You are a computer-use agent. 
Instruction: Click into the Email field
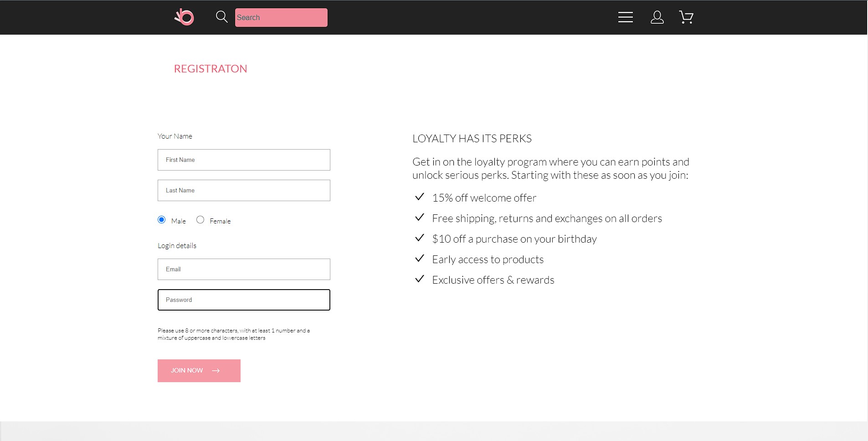click(x=244, y=270)
